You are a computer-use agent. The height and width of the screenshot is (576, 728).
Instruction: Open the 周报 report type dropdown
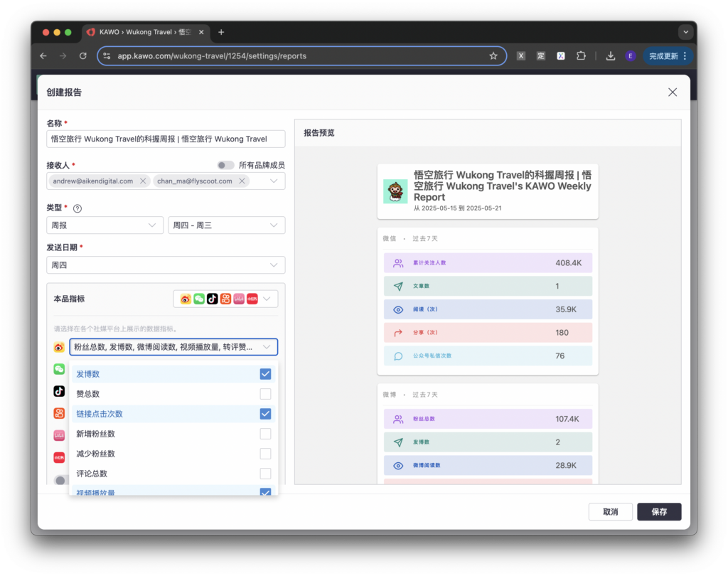[105, 225]
